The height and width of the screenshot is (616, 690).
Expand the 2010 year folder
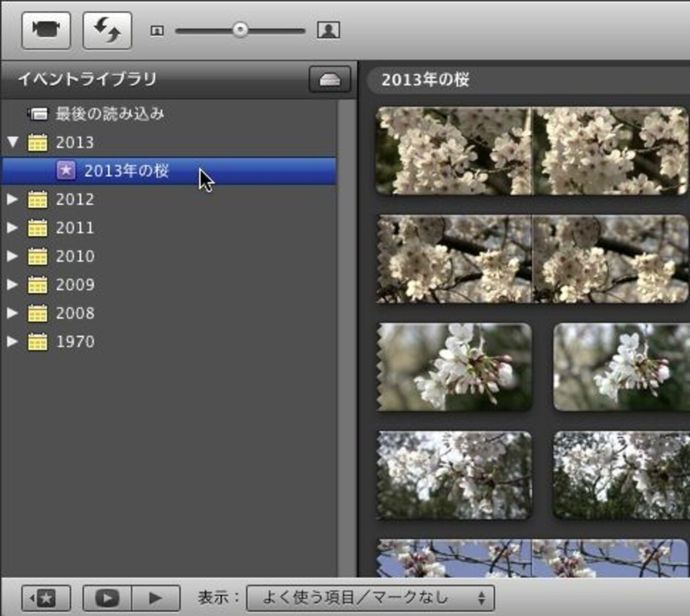click(x=13, y=256)
